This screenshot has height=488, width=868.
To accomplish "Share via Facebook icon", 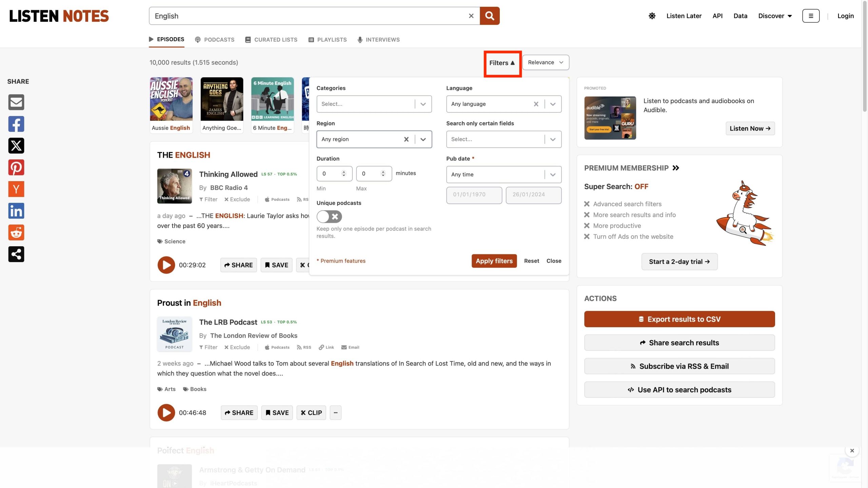I will (x=16, y=124).
